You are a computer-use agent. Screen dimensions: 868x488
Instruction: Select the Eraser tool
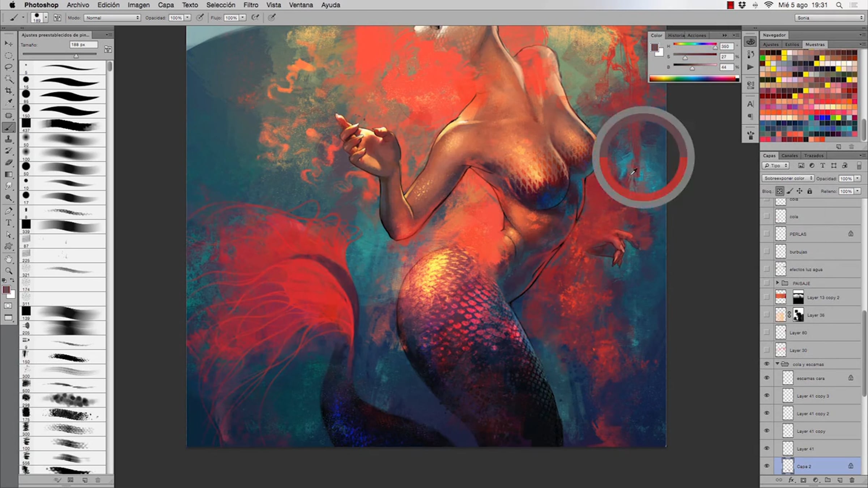[x=8, y=163]
